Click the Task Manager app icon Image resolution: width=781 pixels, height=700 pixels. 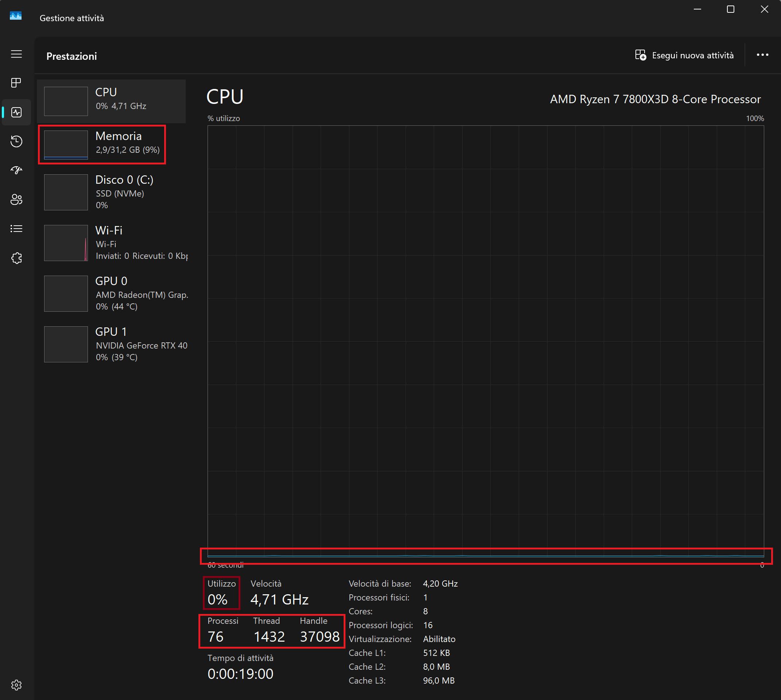[15, 16]
